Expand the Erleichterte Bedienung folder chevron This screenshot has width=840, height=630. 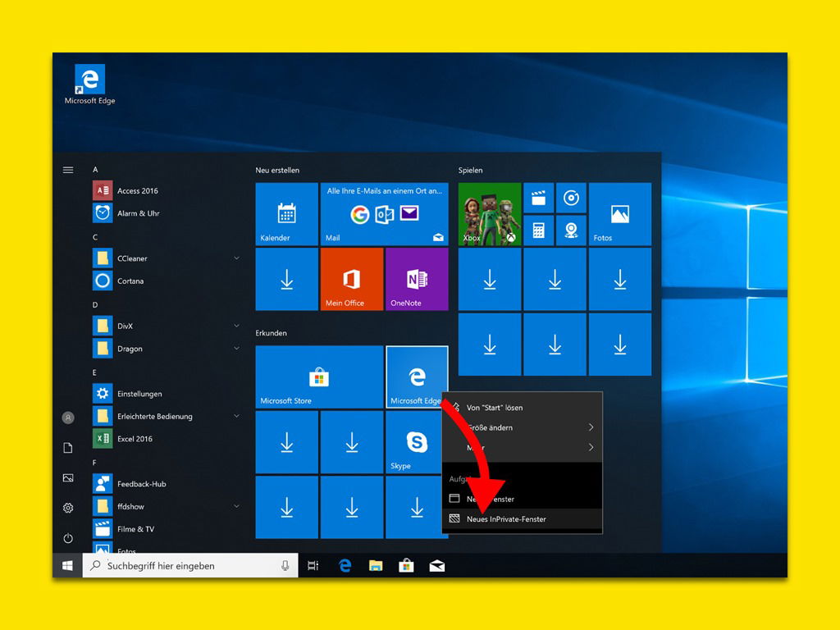[x=236, y=416]
